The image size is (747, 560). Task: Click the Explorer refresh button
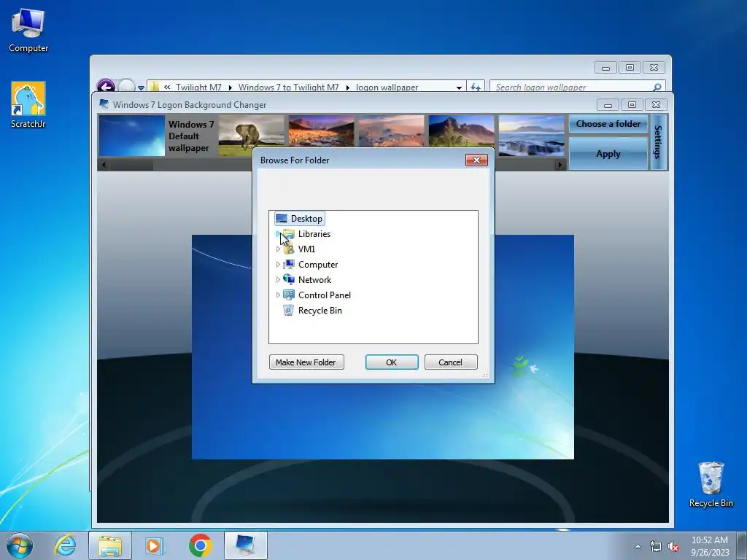476,87
